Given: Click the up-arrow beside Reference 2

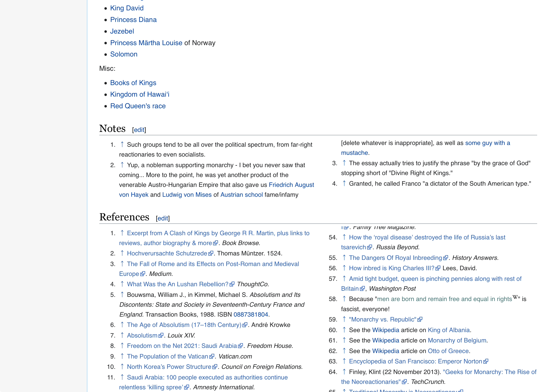Looking at the screenshot, I should [122, 253].
